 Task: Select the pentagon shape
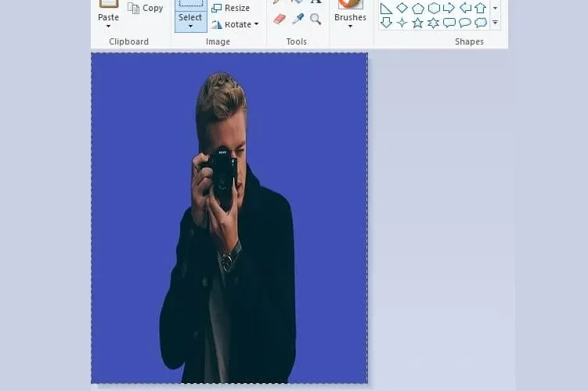pyautogui.click(x=418, y=8)
